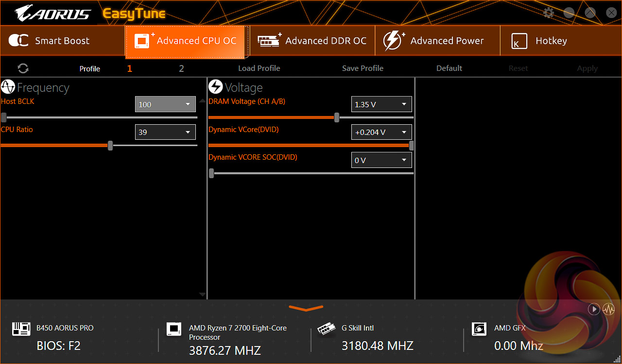Click the Reset button
The image size is (622, 364).
click(x=518, y=68)
